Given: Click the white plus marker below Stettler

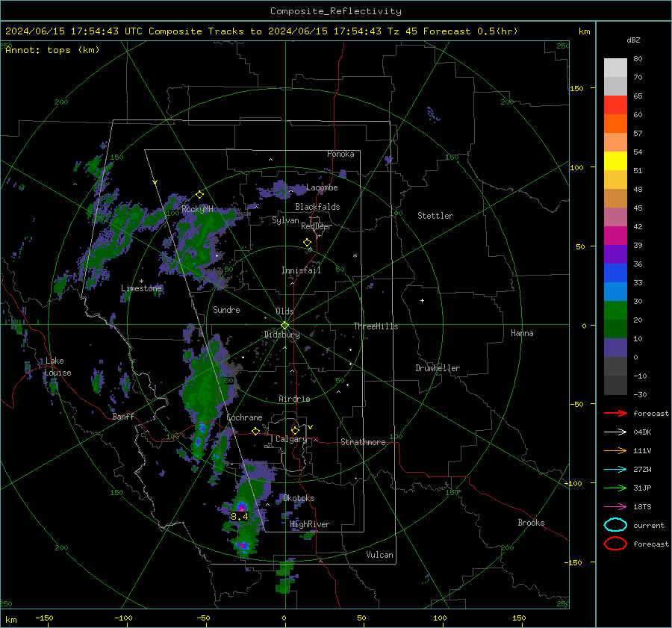Looking at the screenshot, I should 422,300.
